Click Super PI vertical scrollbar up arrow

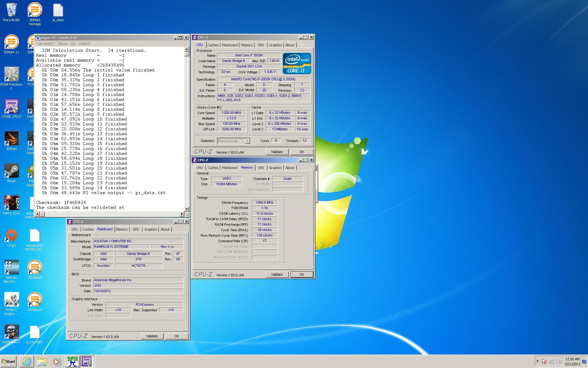(x=187, y=49)
